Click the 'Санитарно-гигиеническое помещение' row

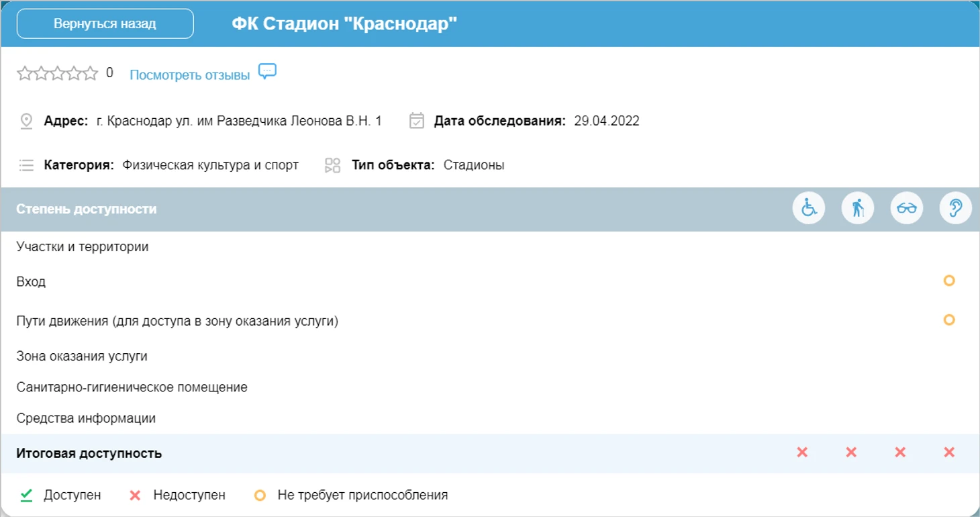click(490, 387)
